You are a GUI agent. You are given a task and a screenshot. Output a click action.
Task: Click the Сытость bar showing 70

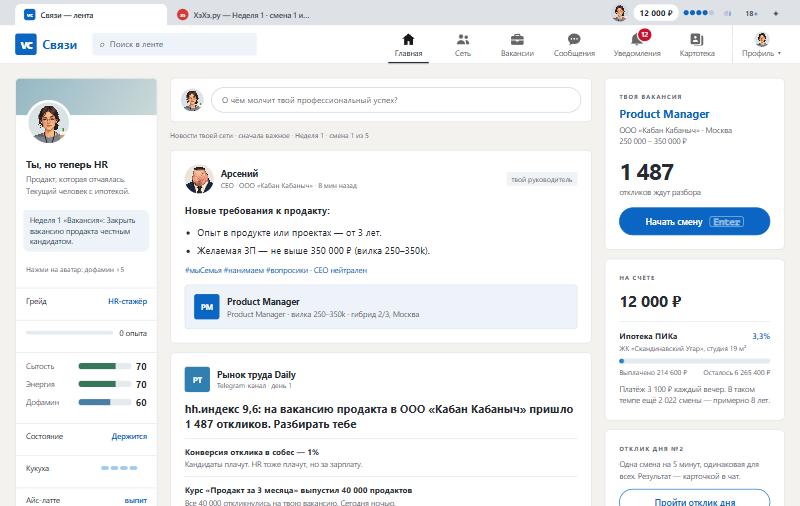coord(105,366)
